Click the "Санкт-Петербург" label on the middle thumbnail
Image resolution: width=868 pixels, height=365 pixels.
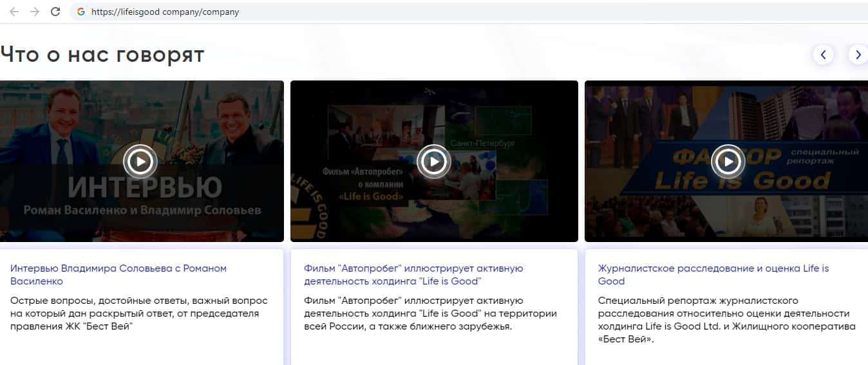pos(482,143)
